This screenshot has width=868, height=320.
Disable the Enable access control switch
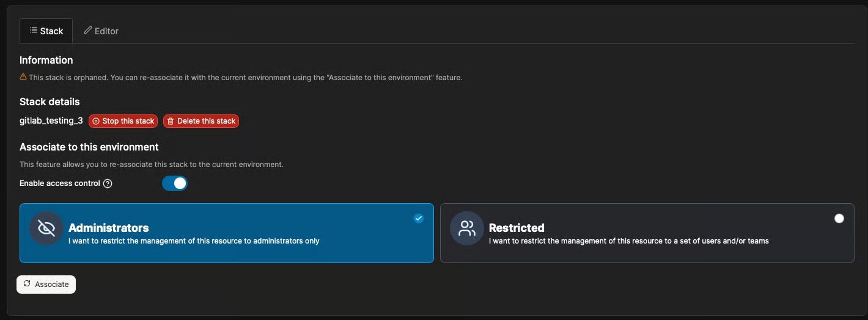tap(175, 184)
